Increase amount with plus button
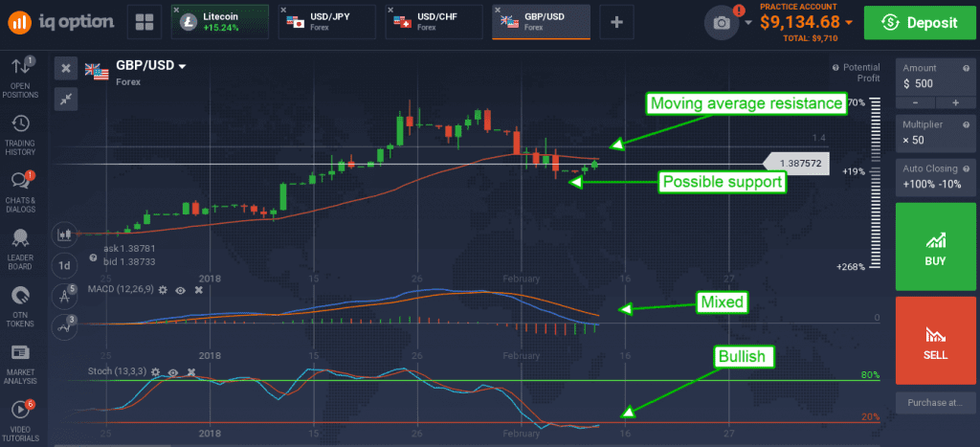The height and width of the screenshot is (447, 980). point(956,102)
